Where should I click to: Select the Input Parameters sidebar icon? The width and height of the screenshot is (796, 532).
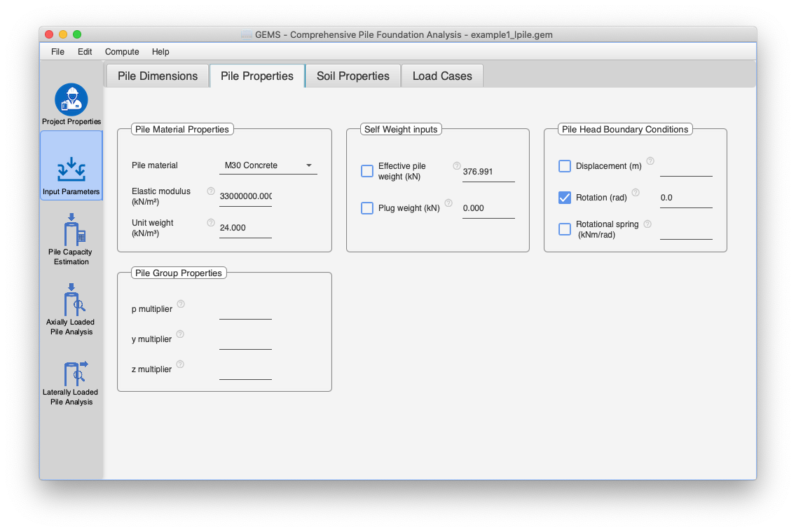(71, 167)
